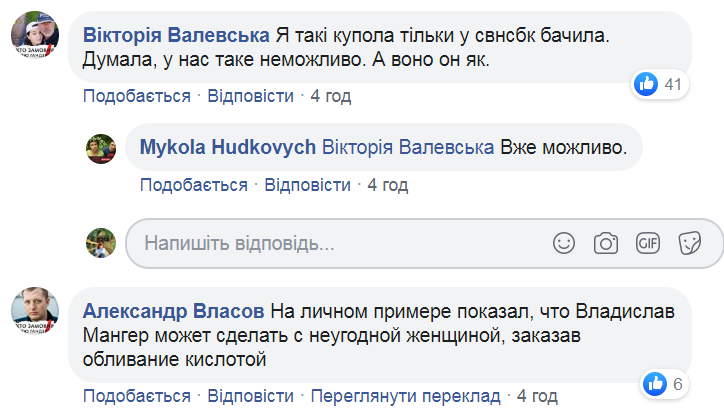The width and height of the screenshot is (724, 420).
Task: Click the like reaction icon showing 41
Action: pyautogui.click(x=647, y=84)
